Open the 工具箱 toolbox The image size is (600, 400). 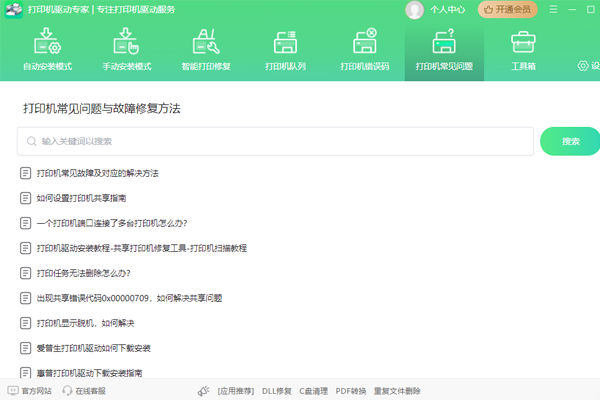(x=522, y=50)
